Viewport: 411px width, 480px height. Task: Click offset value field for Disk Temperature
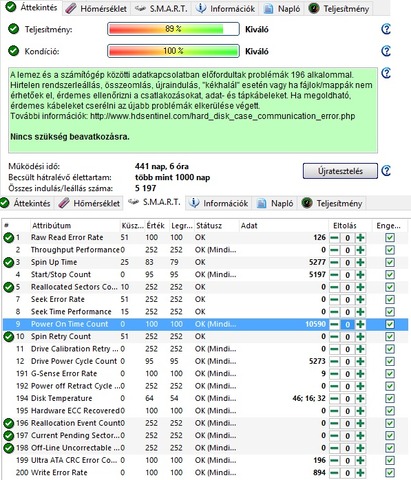coord(347,399)
